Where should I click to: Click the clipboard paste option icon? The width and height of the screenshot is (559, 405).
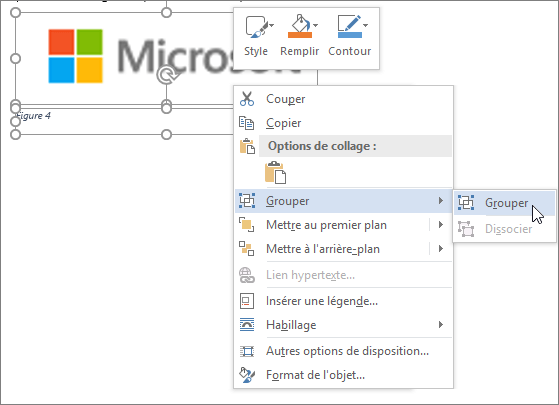275,173
